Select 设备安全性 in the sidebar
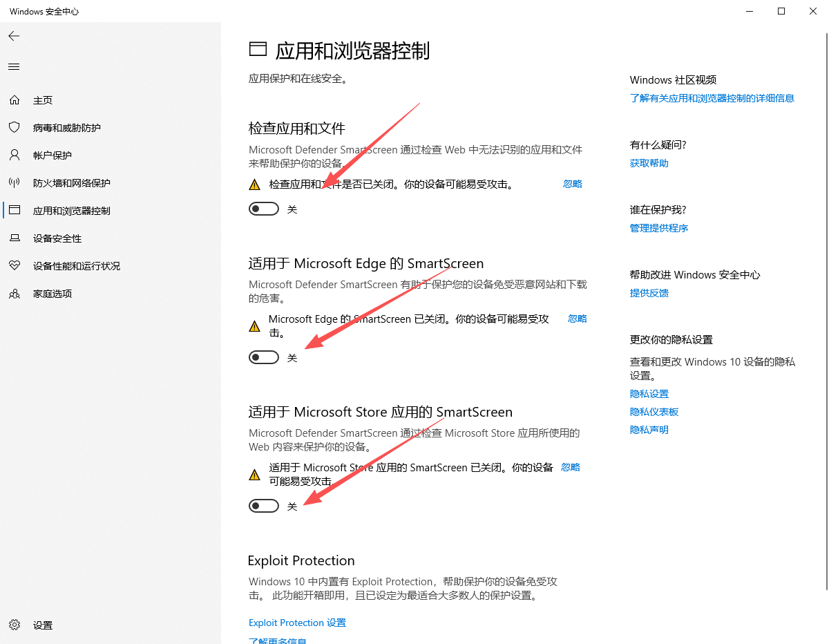The height and width of the screenshot is (644, 829). [57, 238]
